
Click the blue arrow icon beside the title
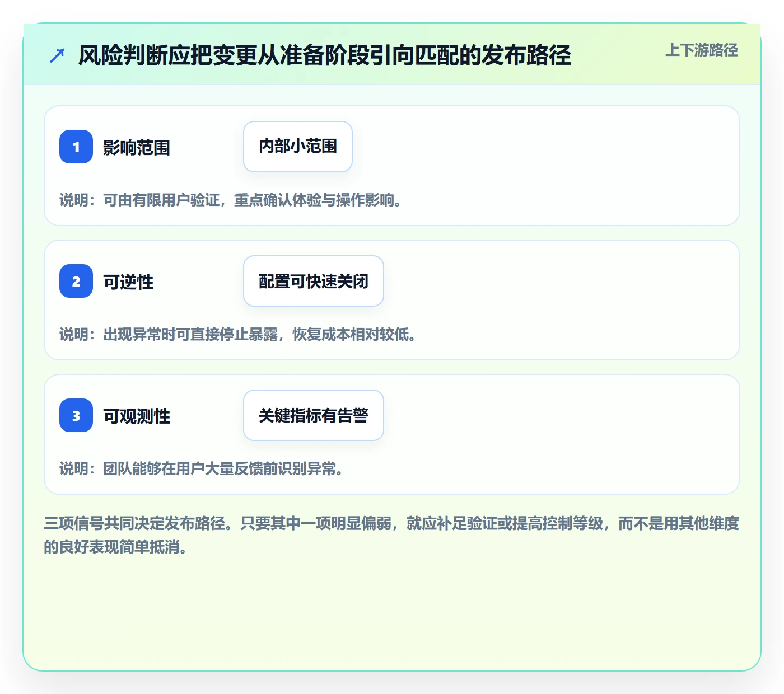(57, 55)
